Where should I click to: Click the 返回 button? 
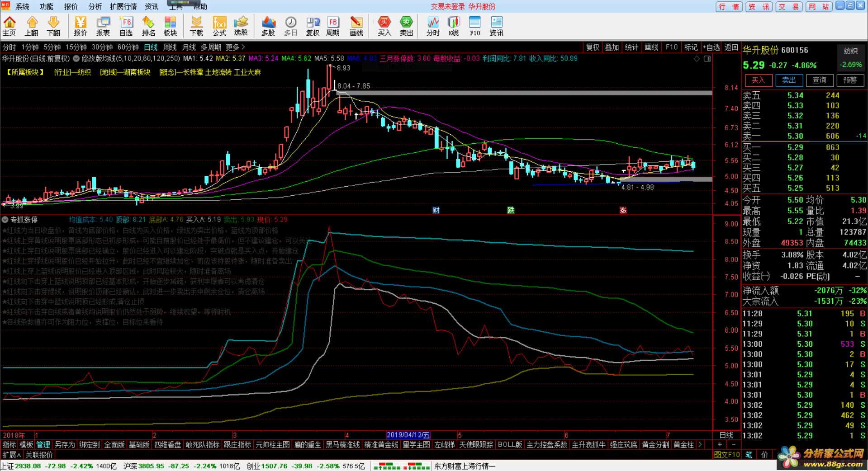coord(731,47)
